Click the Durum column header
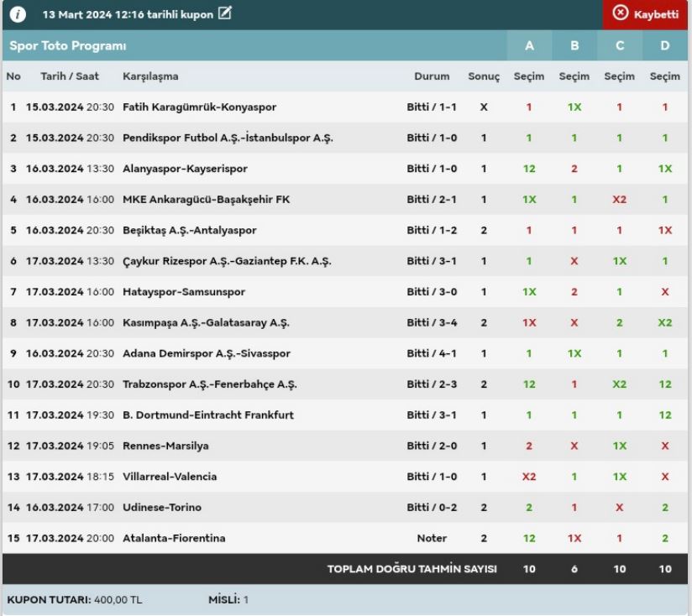The height and width of the screenshot is (616, 692). click(x=432, y=76)
